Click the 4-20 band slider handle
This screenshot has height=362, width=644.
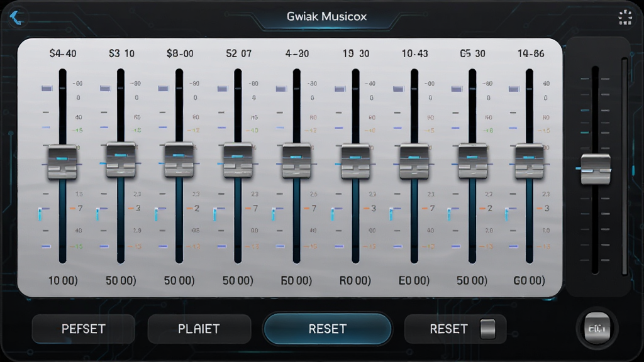coord(296,162)
